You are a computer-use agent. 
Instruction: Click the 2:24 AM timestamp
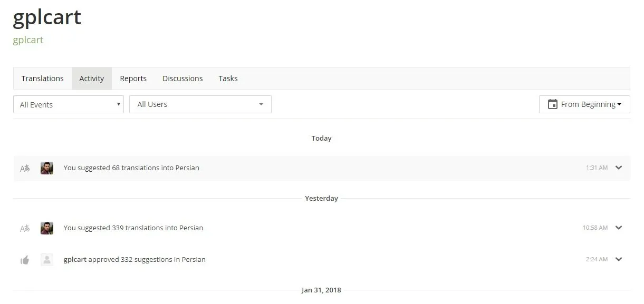coord(597,259)
